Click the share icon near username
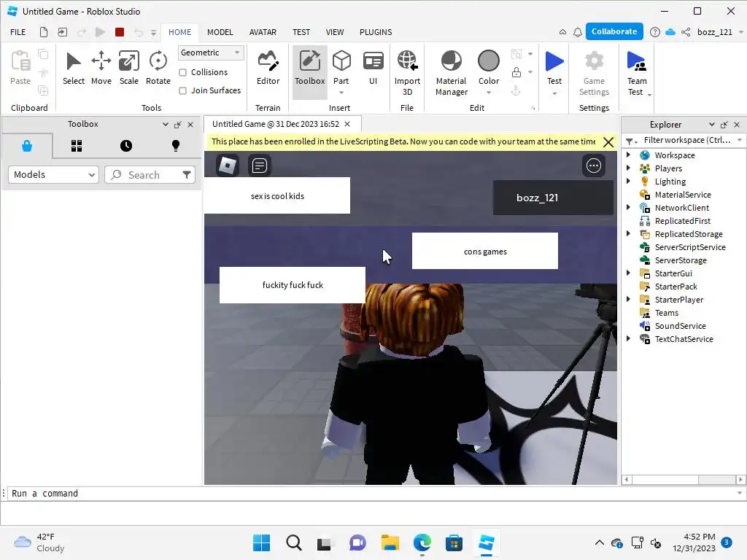Image resolution: width=747 pixels, height=560 pixels. [686, 32]
